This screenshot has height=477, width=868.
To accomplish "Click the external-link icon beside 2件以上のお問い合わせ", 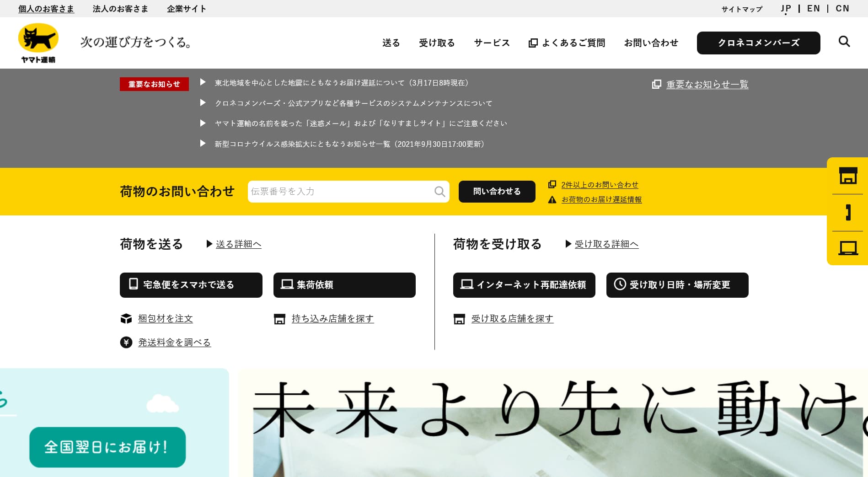I will coord(552,184).
